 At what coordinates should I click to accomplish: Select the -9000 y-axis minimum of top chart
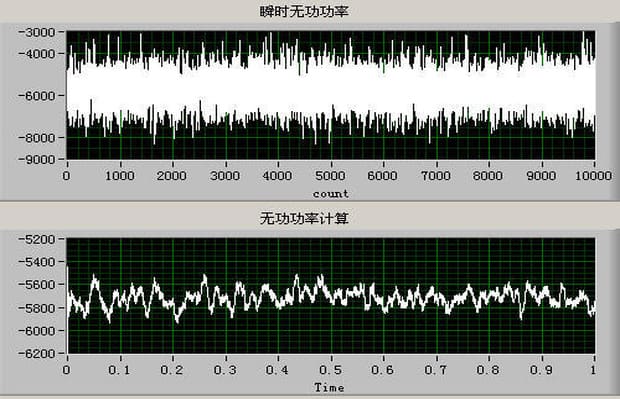(x=36, y=159)
